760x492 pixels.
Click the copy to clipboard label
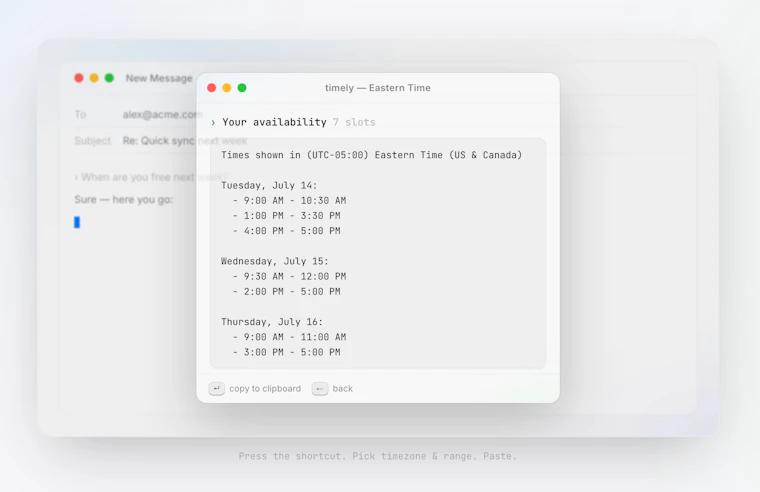tap(265, 389)
